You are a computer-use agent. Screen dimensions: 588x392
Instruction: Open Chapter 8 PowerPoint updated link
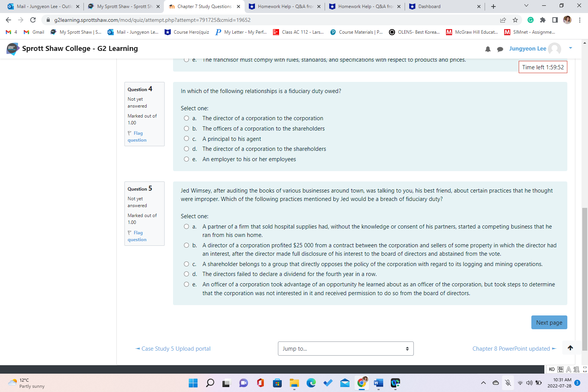click(x=514, y=349)
